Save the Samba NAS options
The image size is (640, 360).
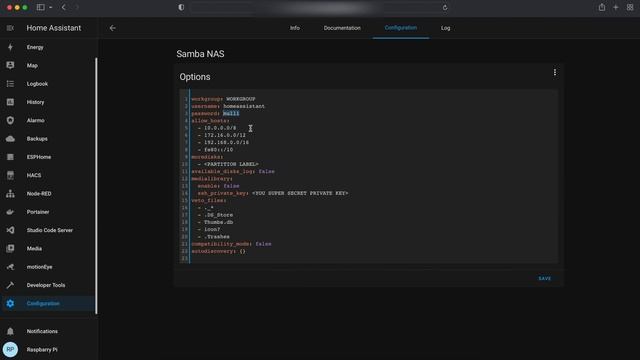(x=544, y=278)
